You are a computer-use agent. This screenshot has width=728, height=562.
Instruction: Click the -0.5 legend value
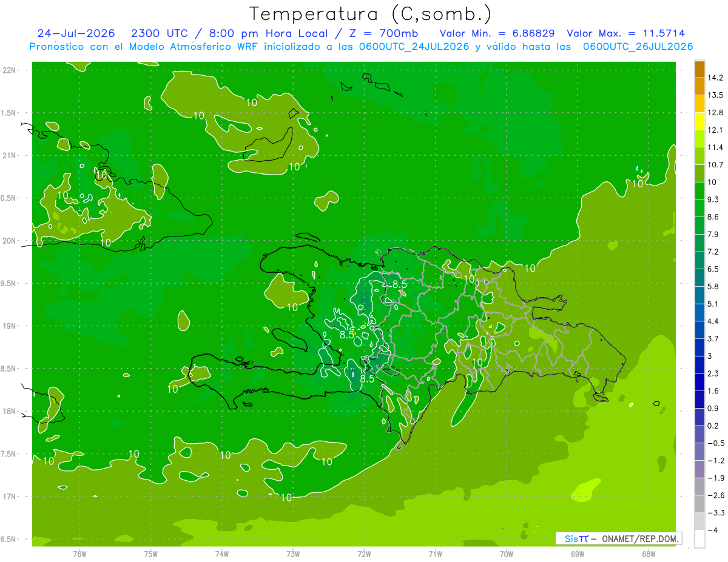(x=716, y=443)
